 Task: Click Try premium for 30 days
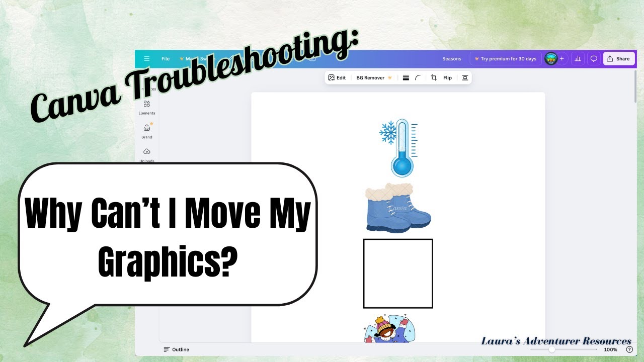506,59
